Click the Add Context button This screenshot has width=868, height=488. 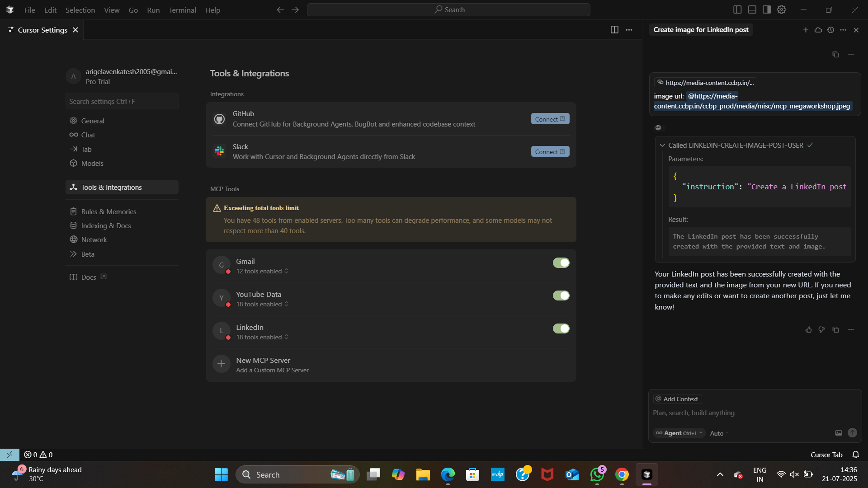tap(677, 399)
